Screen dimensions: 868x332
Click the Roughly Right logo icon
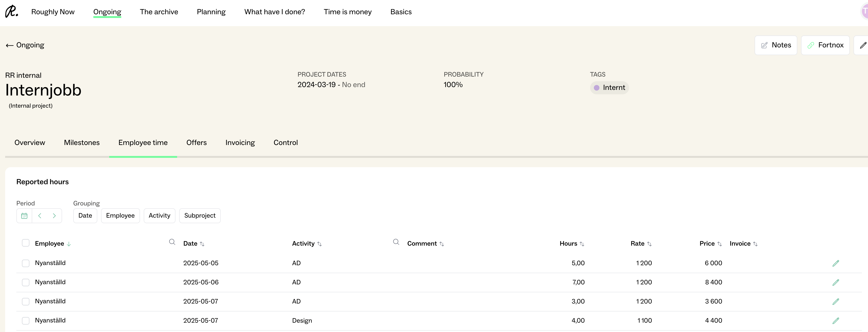(11, 11)
